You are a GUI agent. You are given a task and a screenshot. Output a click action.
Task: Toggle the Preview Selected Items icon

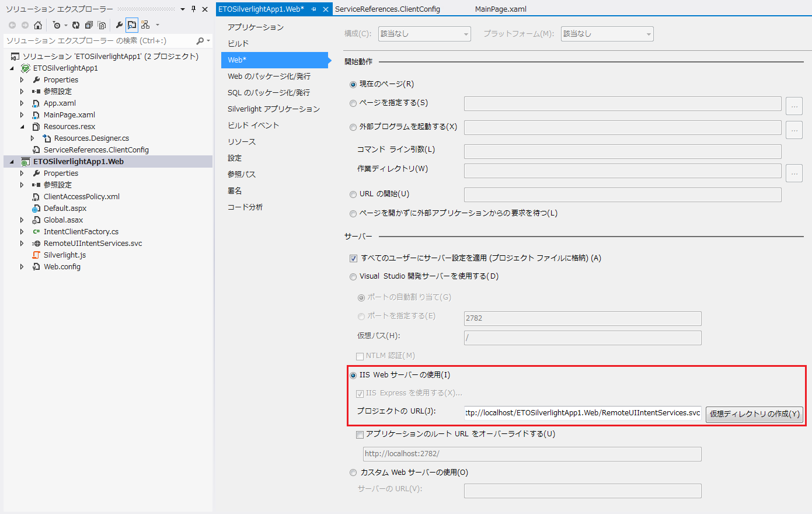(132, 25)
